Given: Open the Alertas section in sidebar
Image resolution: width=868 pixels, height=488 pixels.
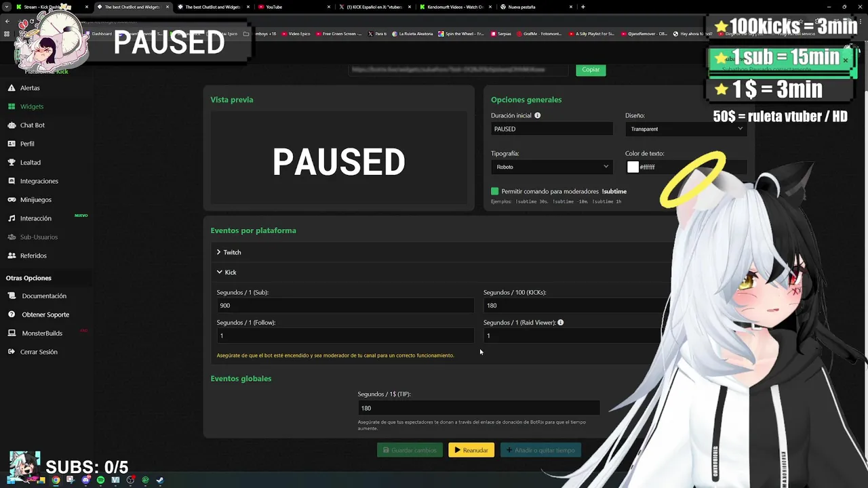Looking at the screenshot, I should [x=30, y=88].
